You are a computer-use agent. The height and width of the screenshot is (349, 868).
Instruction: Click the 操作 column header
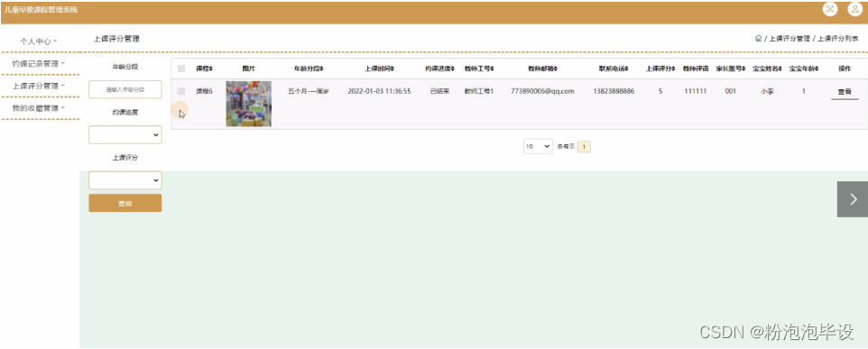pos(845,69)
